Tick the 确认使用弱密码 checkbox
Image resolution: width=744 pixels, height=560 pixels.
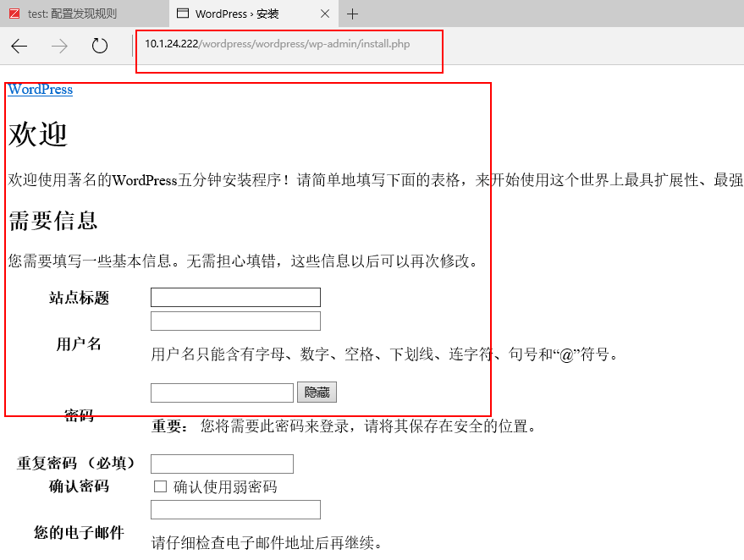[160, 486]
